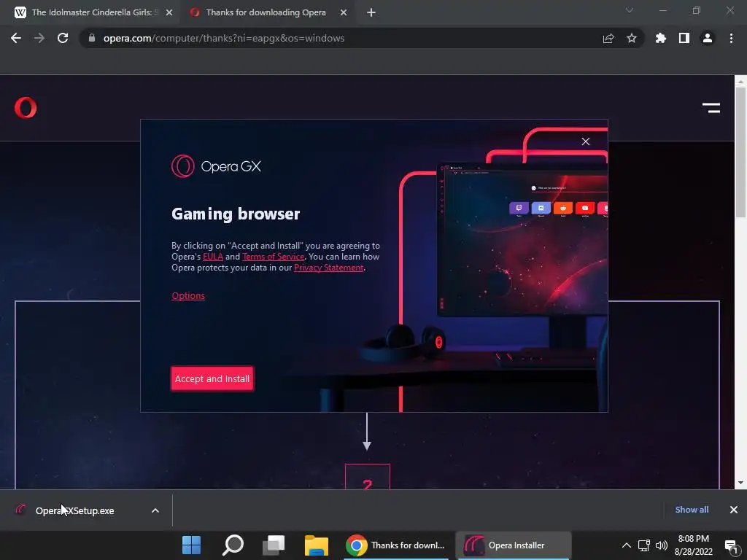The height and width of the screenshot is (560, 747).
Task: Toggle the Chrome side panel icon
Action: [684, 38]
